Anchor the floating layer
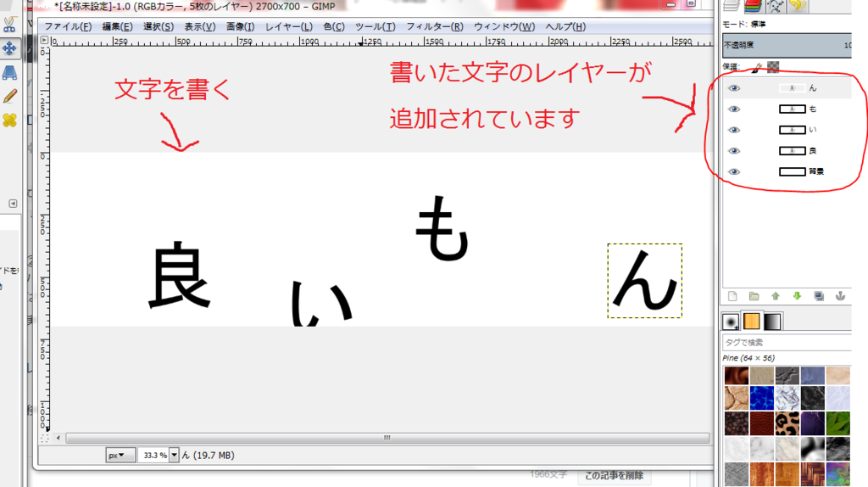The image size is (868, 487). click(x=840, y=296)
